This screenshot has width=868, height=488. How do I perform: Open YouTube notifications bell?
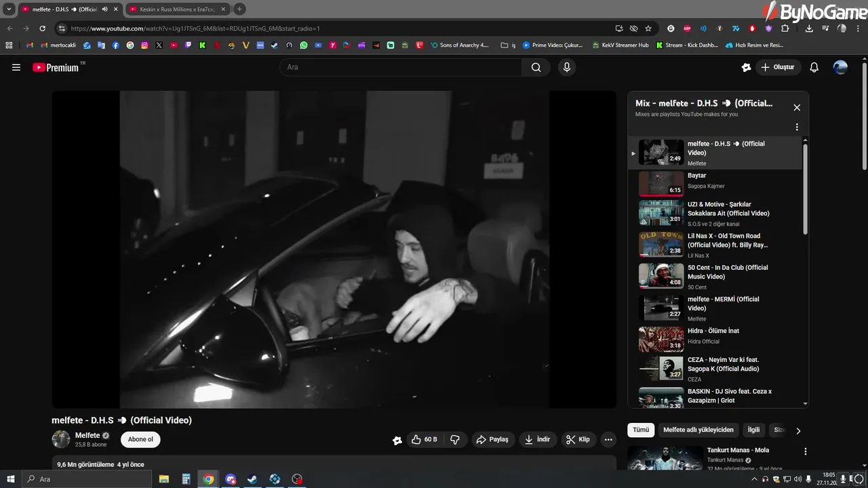point(814,67)
